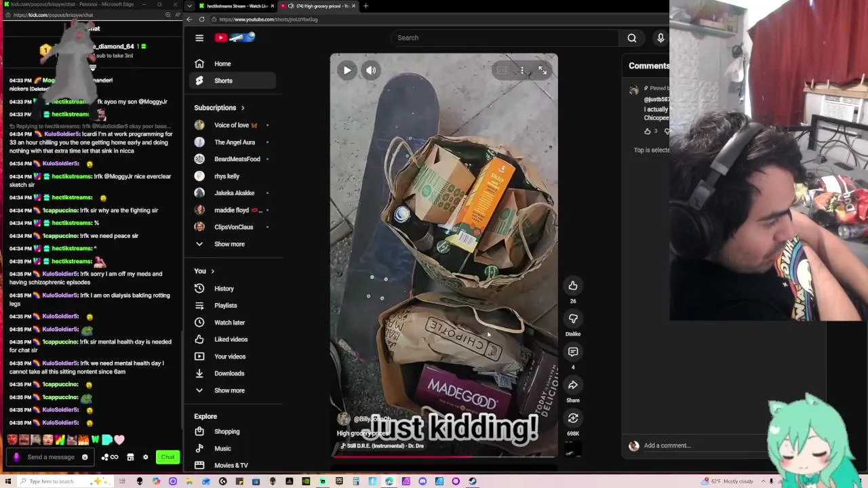Open History in the sidebar
This screenshot has height=488, width=868.
[x=233, y=289]
